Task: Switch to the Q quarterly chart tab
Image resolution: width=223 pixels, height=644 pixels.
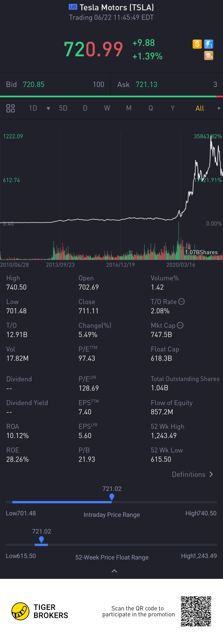Action: 151,108
